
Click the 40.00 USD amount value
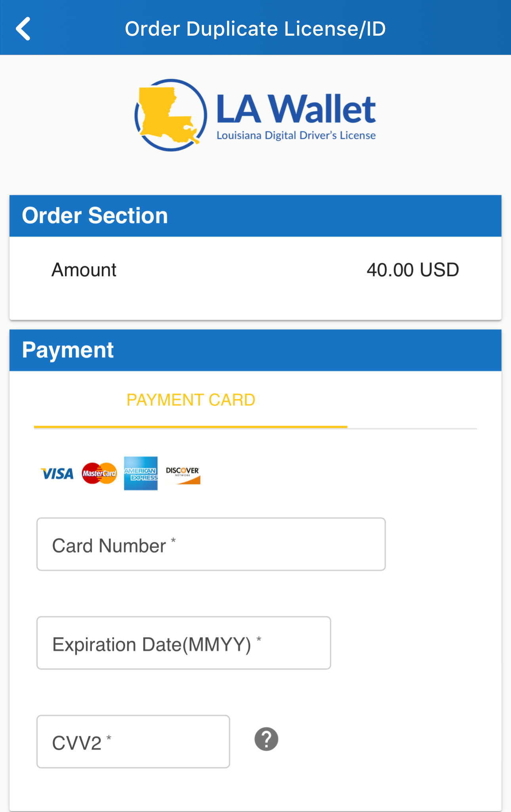pyautogui.click(x=412, y=270)
